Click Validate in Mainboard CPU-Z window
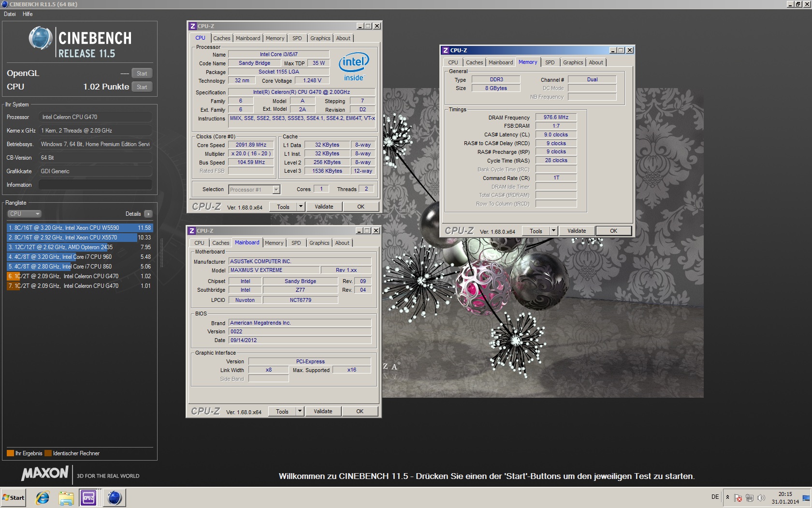812x508 pixels. point(323,411)
